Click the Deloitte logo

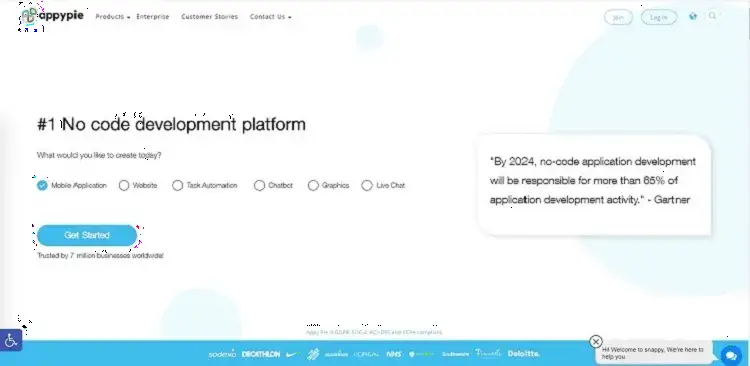(x=524, y=354)
